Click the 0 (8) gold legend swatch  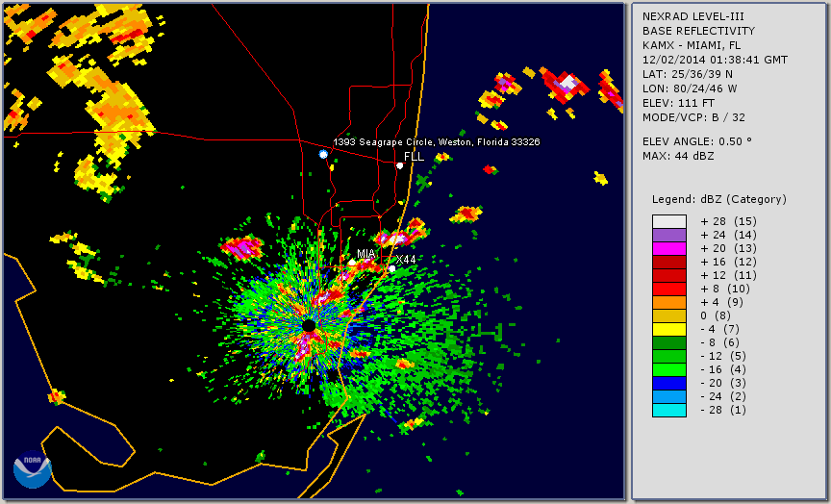click(x=669, y=315)
